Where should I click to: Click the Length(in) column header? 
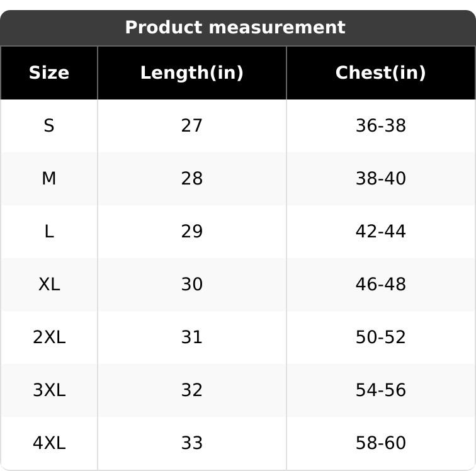click(191, 73)
